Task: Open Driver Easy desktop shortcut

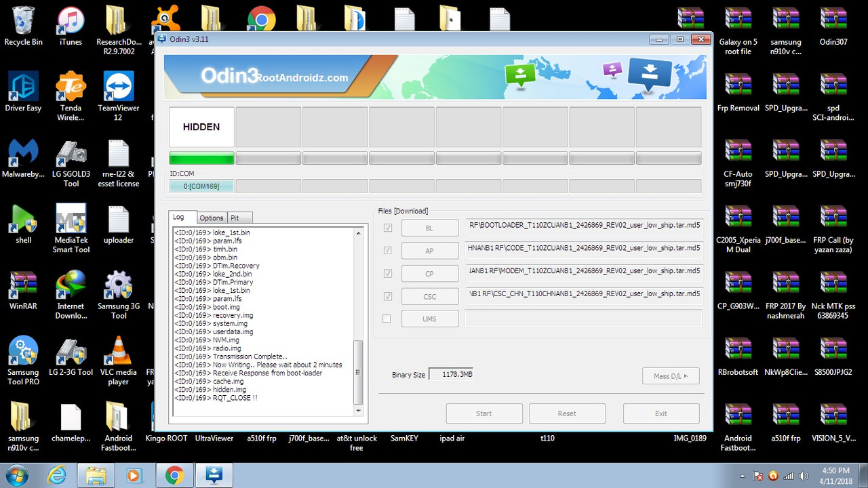Action: 23,92
